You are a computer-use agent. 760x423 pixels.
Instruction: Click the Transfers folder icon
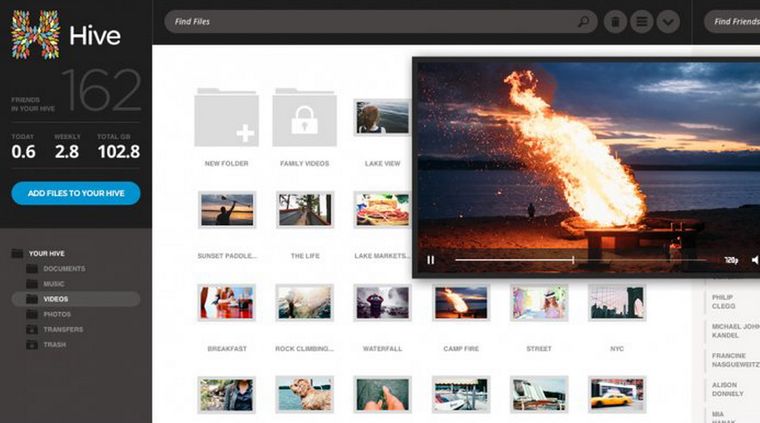coord(32,329)
